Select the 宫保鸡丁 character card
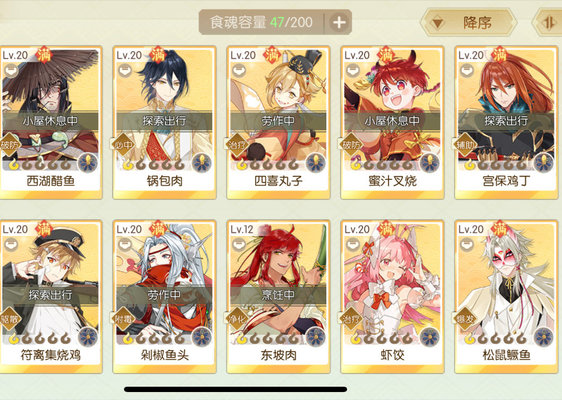The height and width of the screenshot is (400, 562). tap(506, 123)
